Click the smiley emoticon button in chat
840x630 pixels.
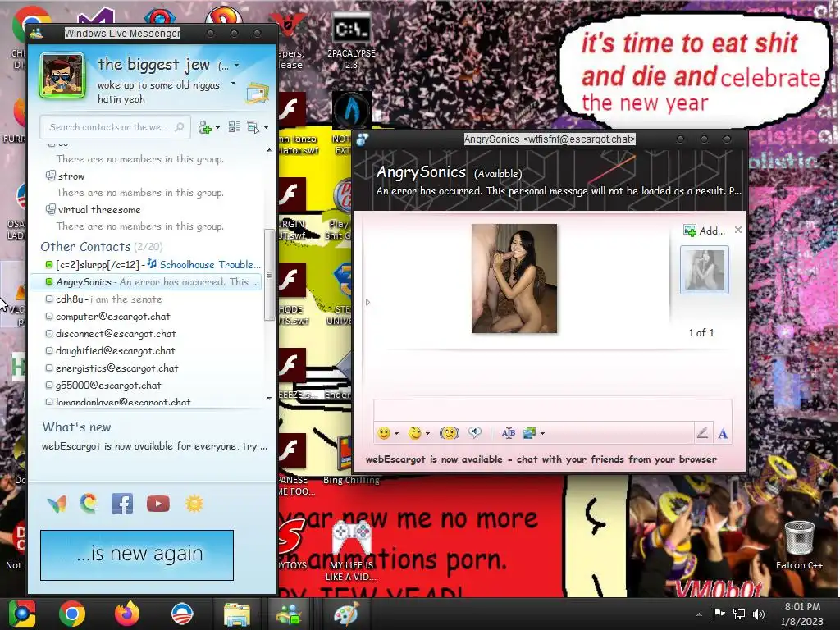point(384,433)
